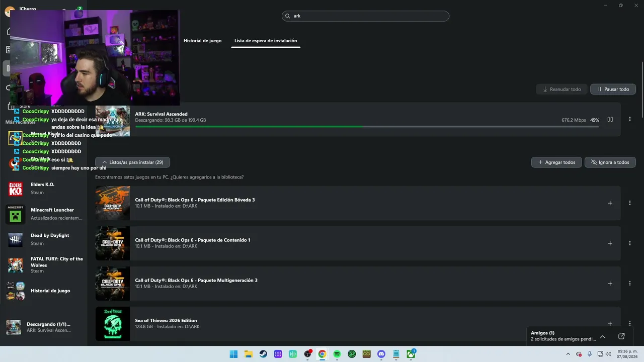Open the Sea of Thieves: 2026 Edition thumbnail
This screenshot has height=362, width=644.
(113, 324)
